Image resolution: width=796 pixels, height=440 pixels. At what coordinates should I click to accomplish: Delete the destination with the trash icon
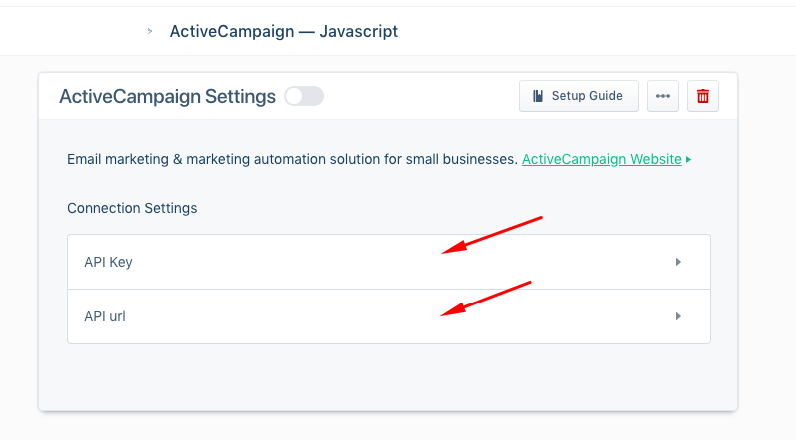point(703,96)
